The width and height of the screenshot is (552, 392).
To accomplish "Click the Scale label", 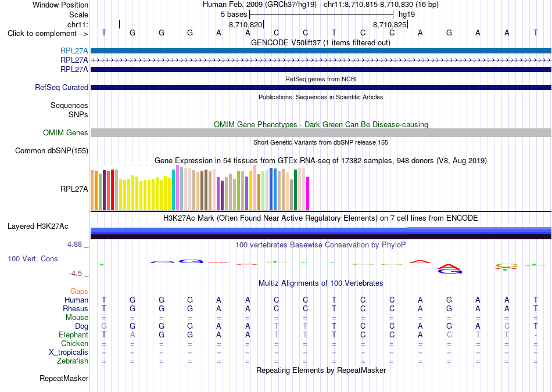I will [x=78, y=15].
